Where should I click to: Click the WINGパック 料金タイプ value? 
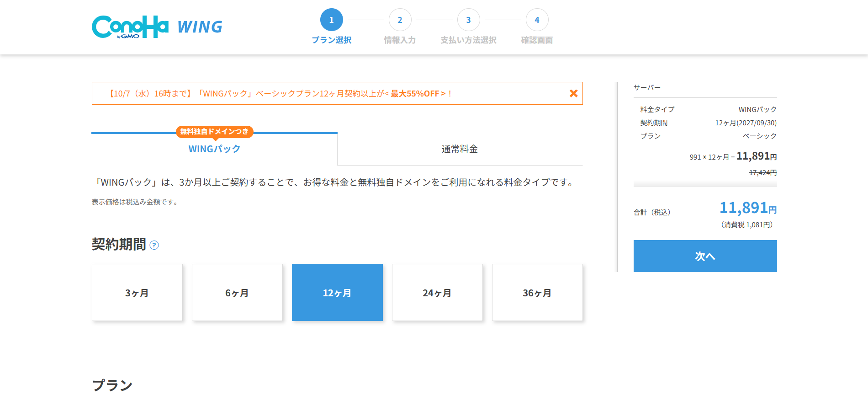click(757, 110)
